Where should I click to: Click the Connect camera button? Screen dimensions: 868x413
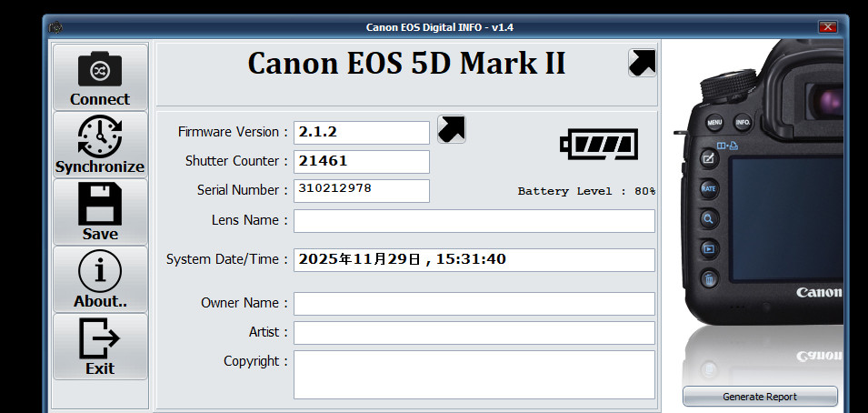[x=100, y=77]
